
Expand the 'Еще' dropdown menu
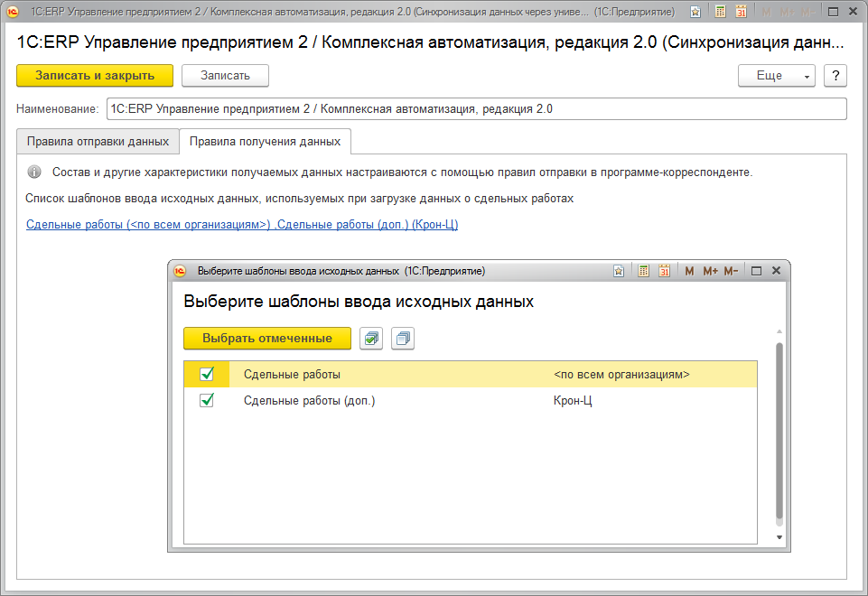[x=776, y=76]
